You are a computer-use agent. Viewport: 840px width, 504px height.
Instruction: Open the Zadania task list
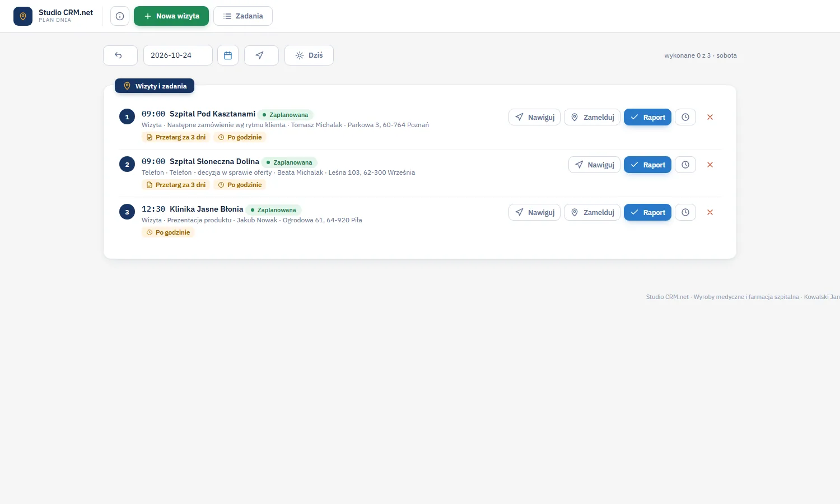(x=243, y=16)
